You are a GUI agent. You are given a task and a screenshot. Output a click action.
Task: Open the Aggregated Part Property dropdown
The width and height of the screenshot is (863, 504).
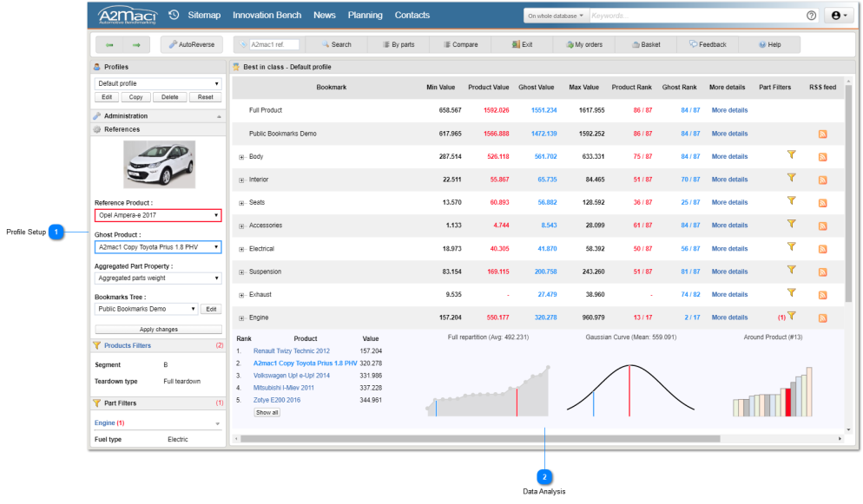click(x=158, y=278)
